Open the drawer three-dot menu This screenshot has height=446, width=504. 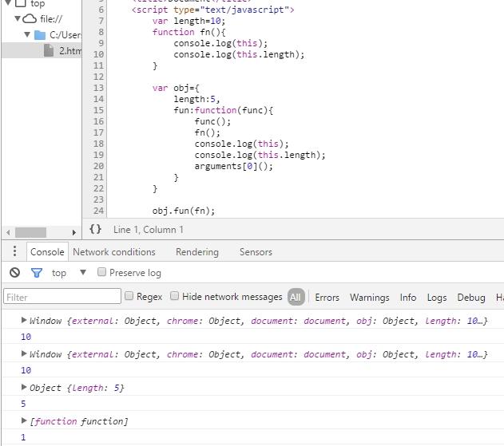point(14,251)
